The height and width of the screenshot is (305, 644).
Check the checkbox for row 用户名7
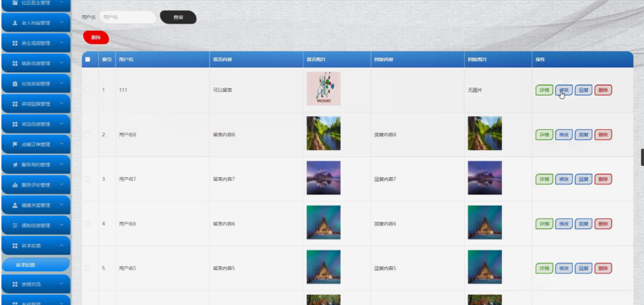pyautogui.click(x=87, y=179)
